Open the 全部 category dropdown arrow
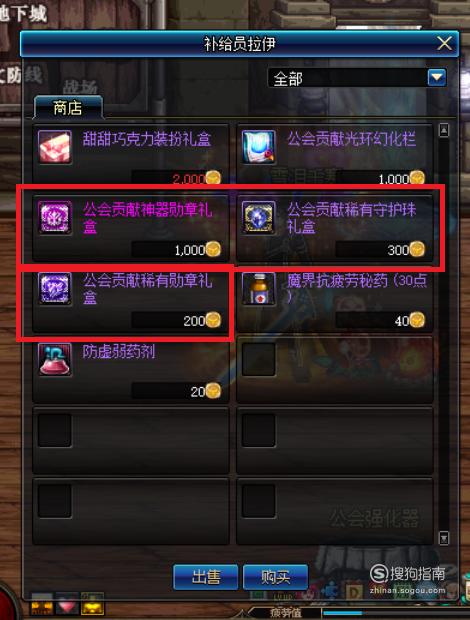The image size is (470, 620). click(x=437, y=78)
